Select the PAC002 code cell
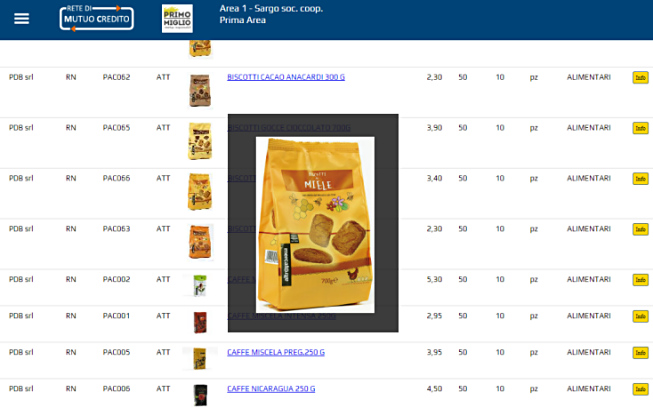 coord(116,279)
